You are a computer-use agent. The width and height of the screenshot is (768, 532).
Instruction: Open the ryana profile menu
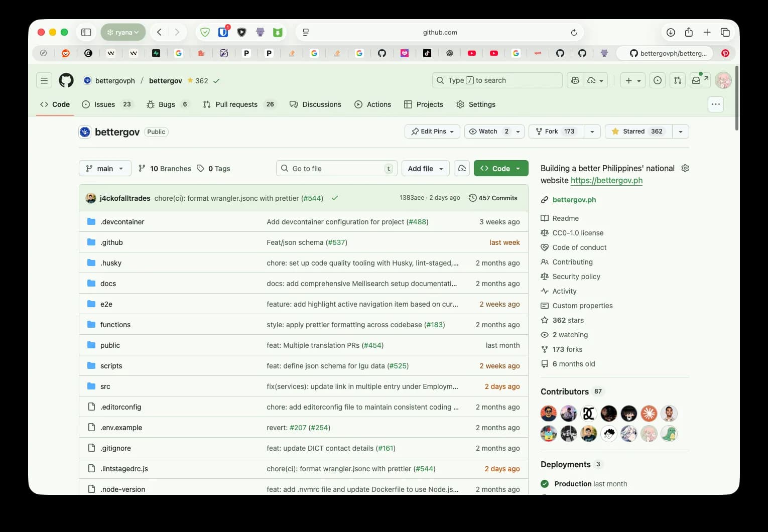click(x=123, y=32)
